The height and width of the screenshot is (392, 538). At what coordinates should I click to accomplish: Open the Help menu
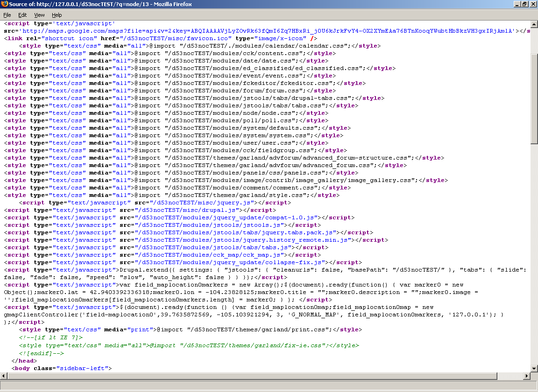coord(57,15)
